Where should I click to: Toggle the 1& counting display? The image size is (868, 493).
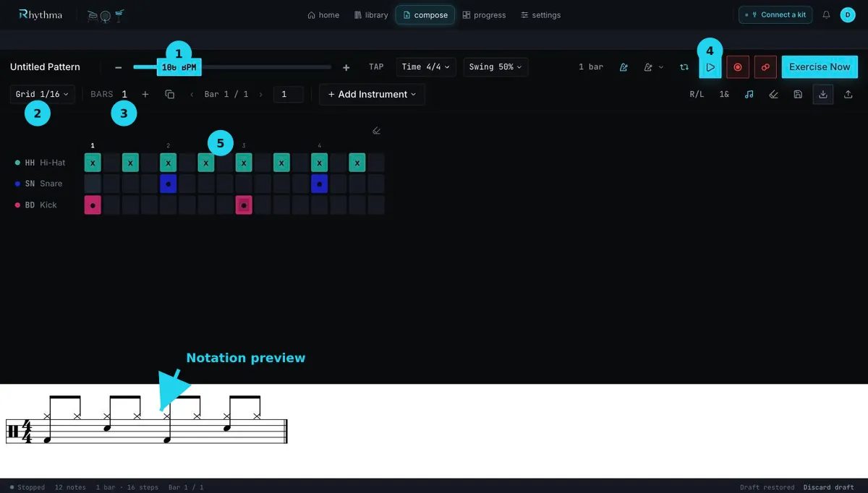(x=724, y=94)
